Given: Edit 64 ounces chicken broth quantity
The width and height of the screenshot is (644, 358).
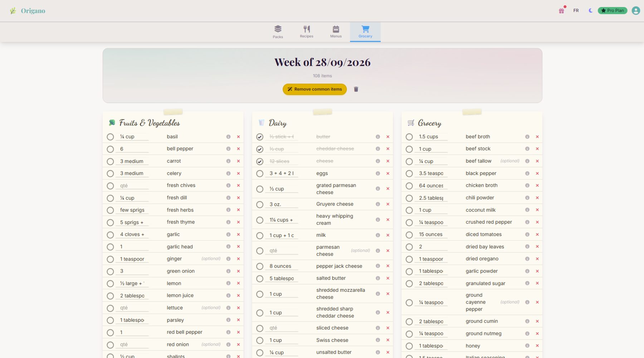Looking at the screenshot, I should pos(431,186).
